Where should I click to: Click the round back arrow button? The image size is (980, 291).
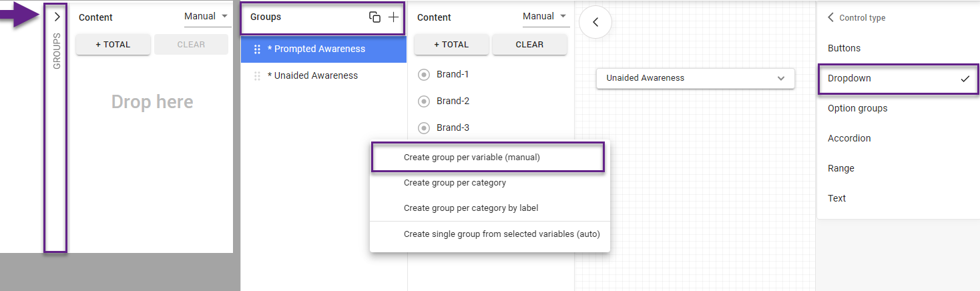click(x=595, y=22)
